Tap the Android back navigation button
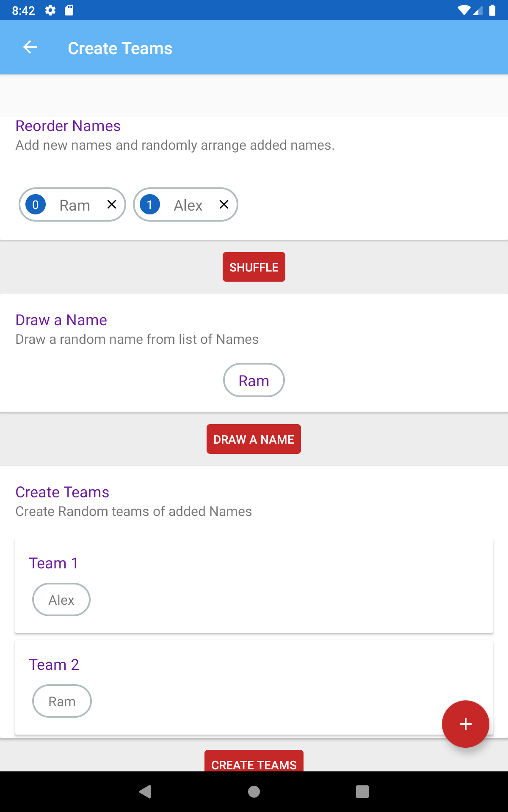 (x=145, y=792)
